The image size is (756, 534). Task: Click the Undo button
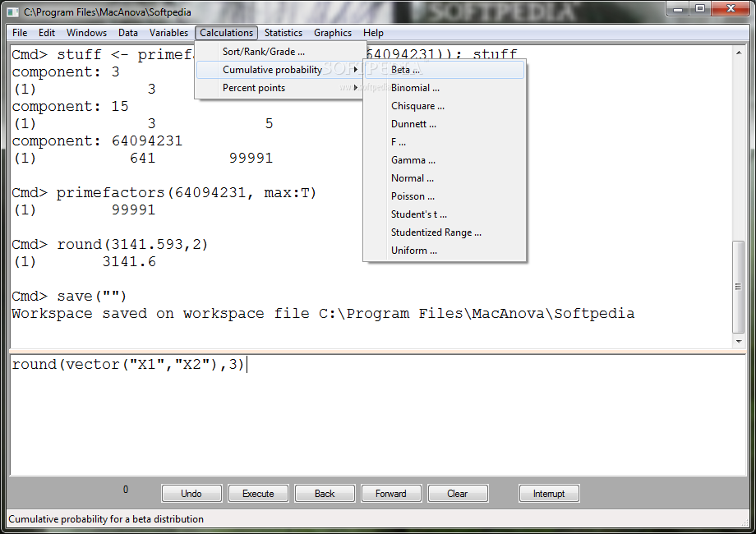pos(191,494)
